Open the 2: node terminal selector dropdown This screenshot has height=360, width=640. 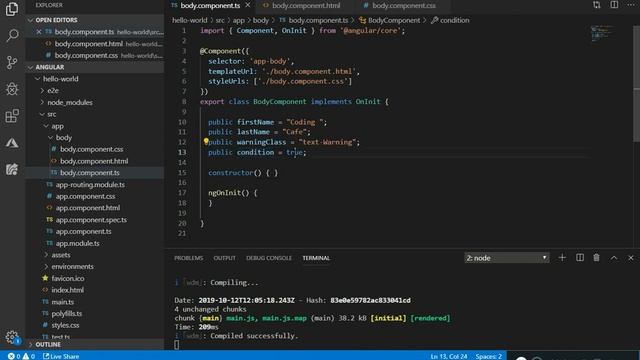(x=507, y=258)
